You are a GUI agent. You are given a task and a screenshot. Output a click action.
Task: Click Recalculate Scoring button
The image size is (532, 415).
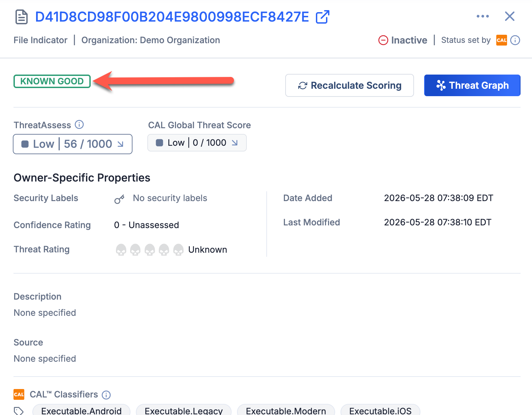(350, 85)
